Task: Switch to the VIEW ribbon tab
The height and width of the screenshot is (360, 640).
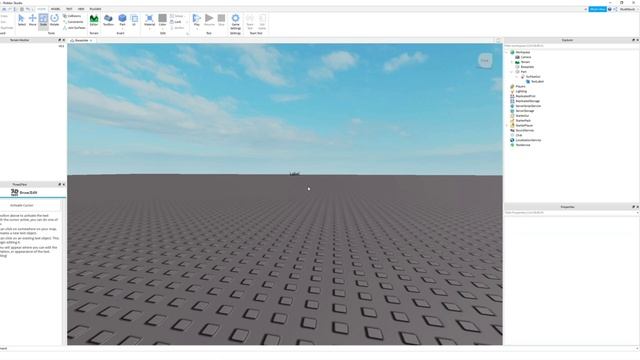Action: tap(81, 9)
